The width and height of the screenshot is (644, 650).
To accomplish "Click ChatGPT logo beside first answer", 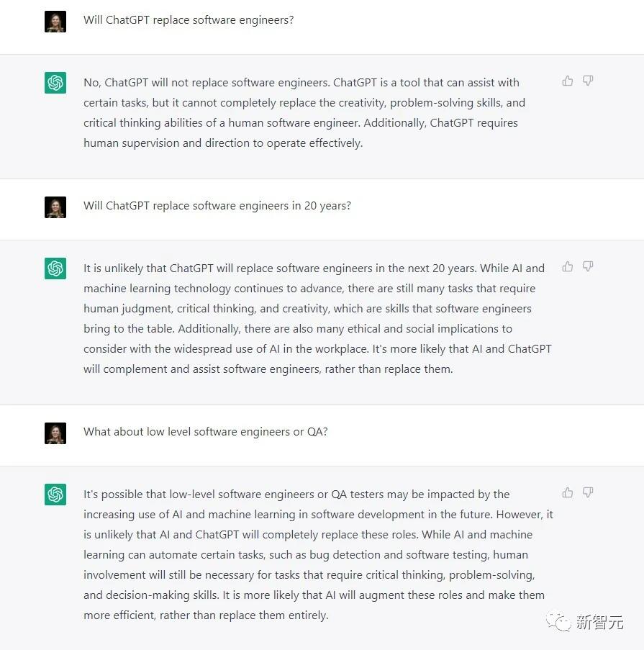I will pyautogui.click(x=55, y=83).
